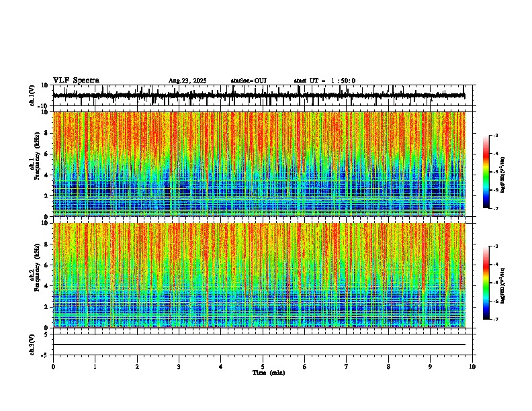Image resolution: width=532 pixels, height=411 pixels.
Task: Click the ch.2 spectrogram panel
Action: pos(259,275)
